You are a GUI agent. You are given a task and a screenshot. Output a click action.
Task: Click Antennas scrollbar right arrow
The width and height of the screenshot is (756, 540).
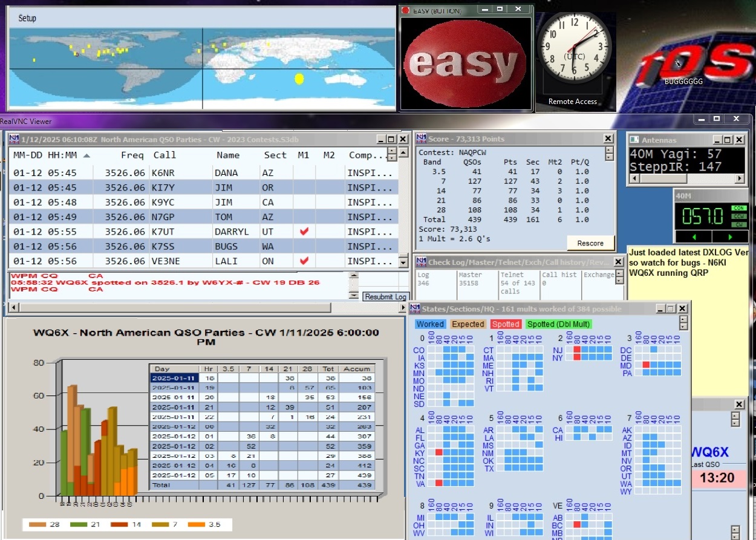[740, 179]
